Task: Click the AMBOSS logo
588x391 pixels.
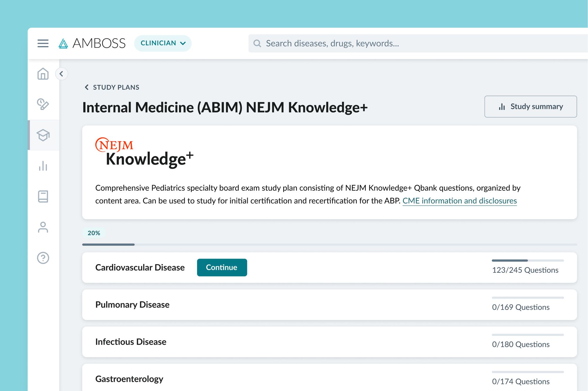Action: coord(93,43)
